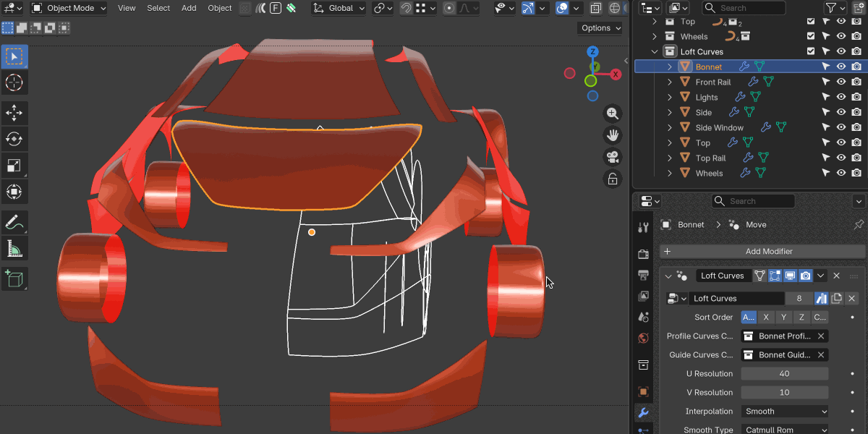Screen dimensions: 868x434
Task: Open the Interpolation Smooth dropdown
Action: (x=785, y=411)
